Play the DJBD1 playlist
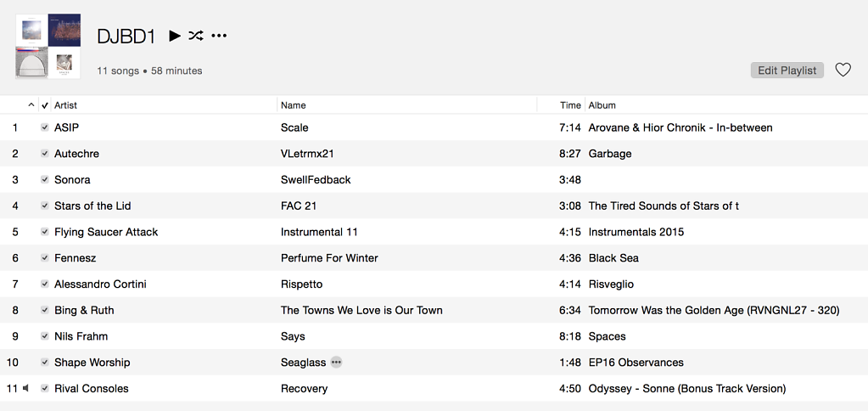Viewport: 868px width, 411px height. [175, 36]
